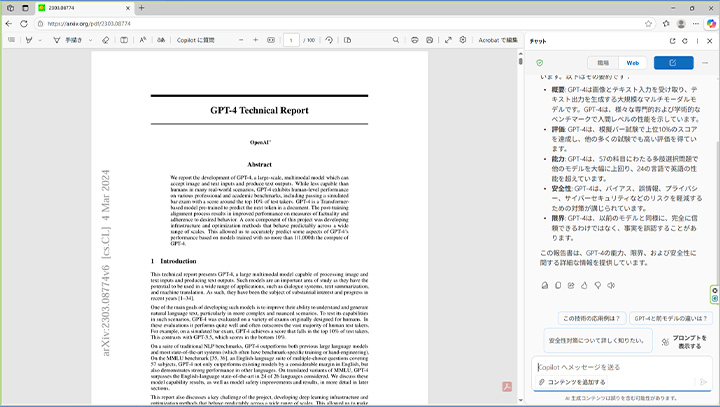Screen dimensions: 720x407
Task: Click the page number input field
Action: click(x=291, y=40)
